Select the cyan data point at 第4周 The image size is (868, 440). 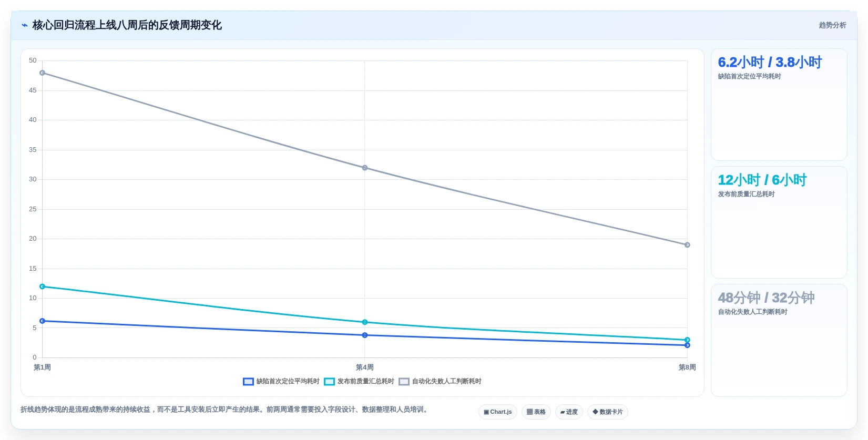tap(365, 322)
